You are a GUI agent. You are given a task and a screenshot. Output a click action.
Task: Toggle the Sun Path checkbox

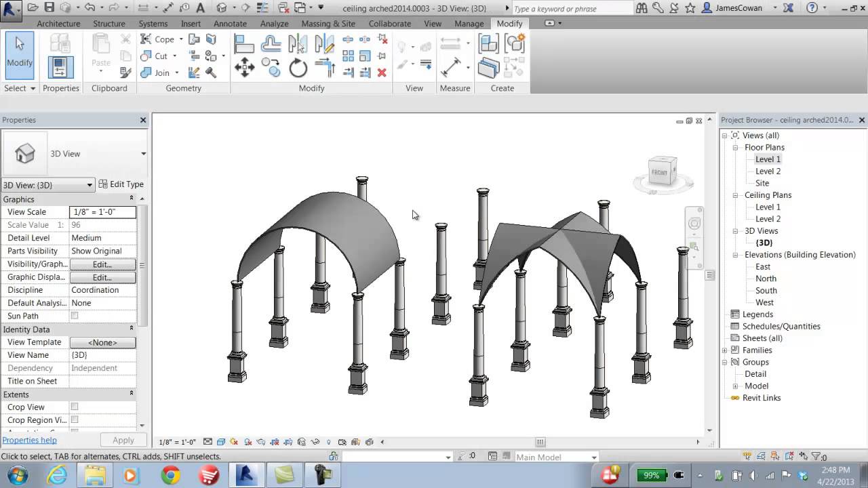coord(75,316)
